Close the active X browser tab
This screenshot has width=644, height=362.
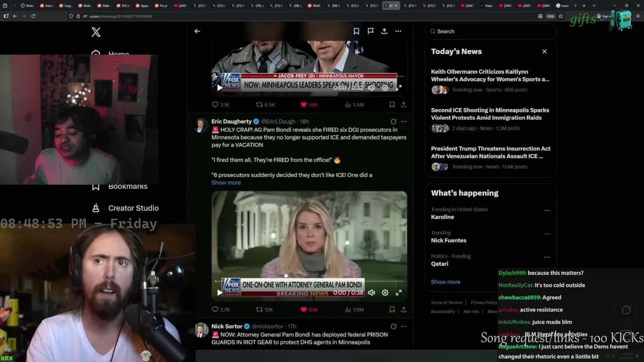[396, 6]
